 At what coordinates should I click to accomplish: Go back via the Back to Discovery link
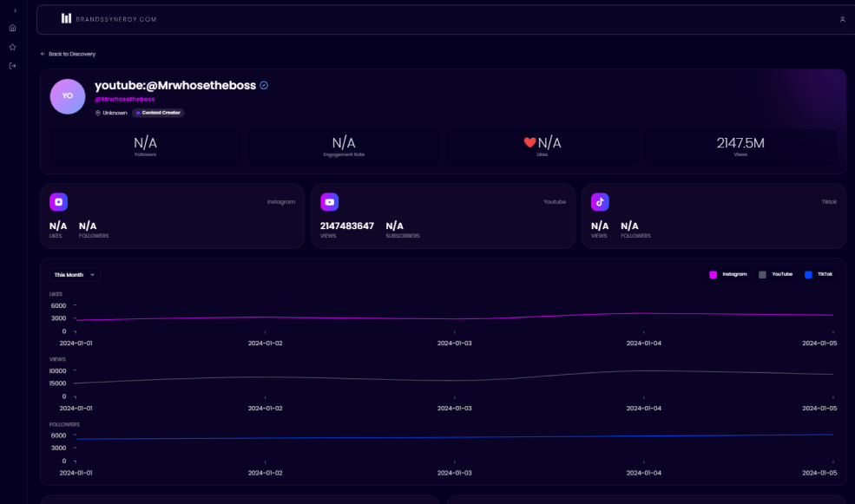[69, 54]
